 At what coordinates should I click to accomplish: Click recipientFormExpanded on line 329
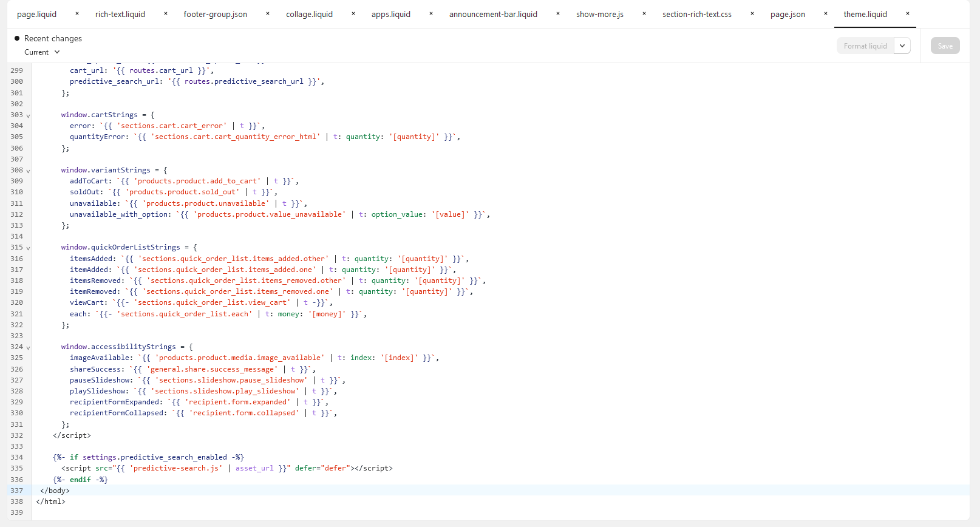click(x=114, y=402)
